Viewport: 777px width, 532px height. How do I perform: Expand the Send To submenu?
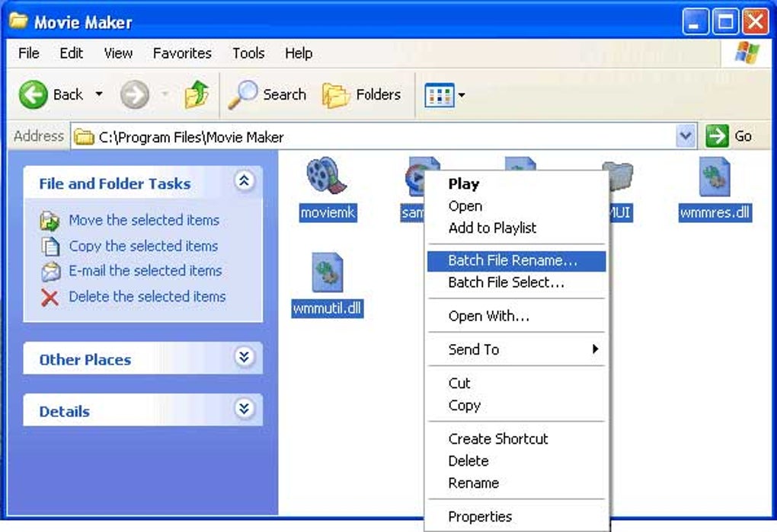(516, 349)
